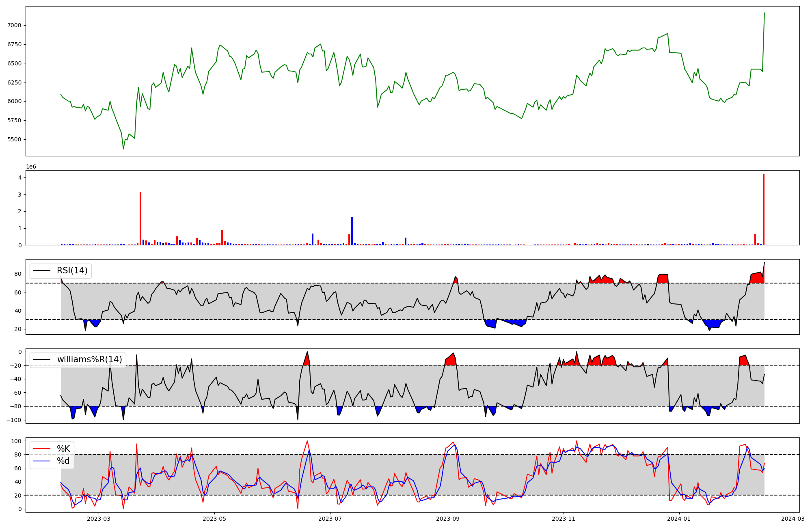
Task: Click the tall blue volume bar in July 2023
Action: tap(352, 231)
